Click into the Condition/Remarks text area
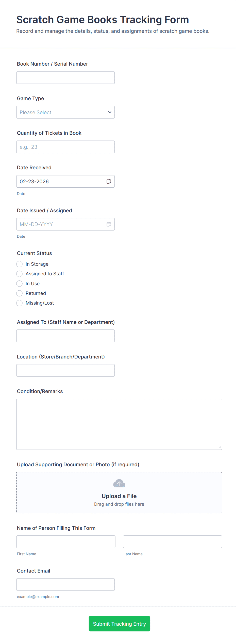 119,424
